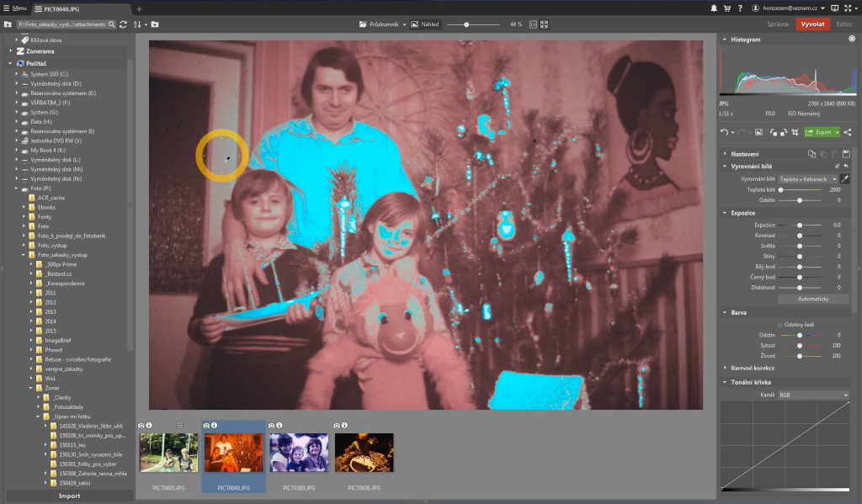Fit image to window icon
The width and height of the screenshot is (862, 504).
[x=545, y=24]
